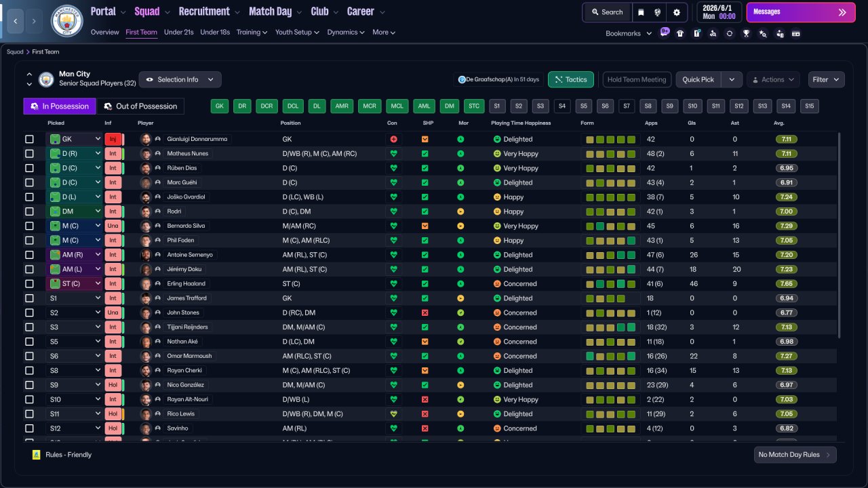The height and width of the screenshot is (488, 868).
Task: Click Bernardo Silva's orange morale icon
Action: 460,226
